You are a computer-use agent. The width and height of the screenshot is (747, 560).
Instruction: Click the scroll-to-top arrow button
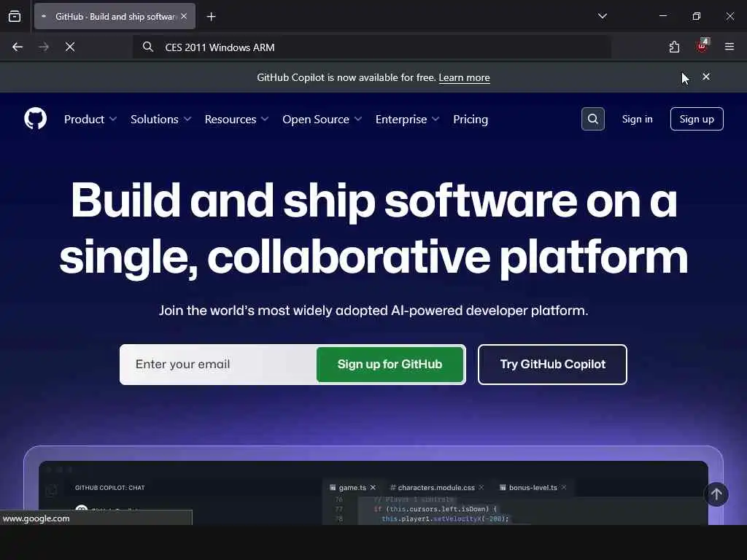(x=716, y=494)
